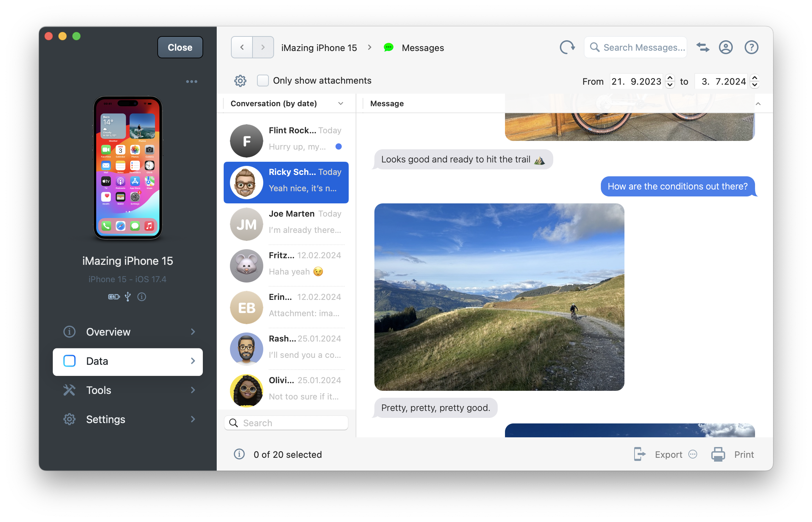Select Overview in the sidebar
This screenshot has width=812, height=522.
point(128,332)
